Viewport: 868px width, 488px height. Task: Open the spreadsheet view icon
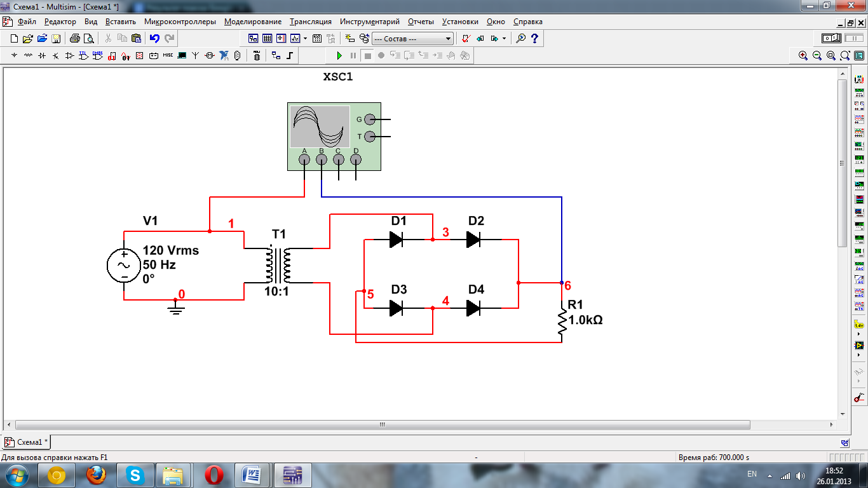pyautogui.click(x=267, y=38)
